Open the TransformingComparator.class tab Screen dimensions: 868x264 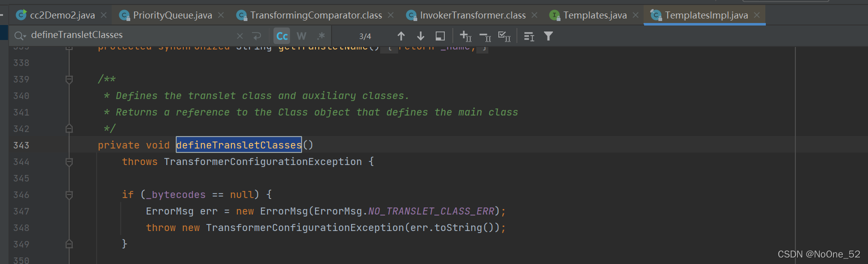(x=316, y=15)
